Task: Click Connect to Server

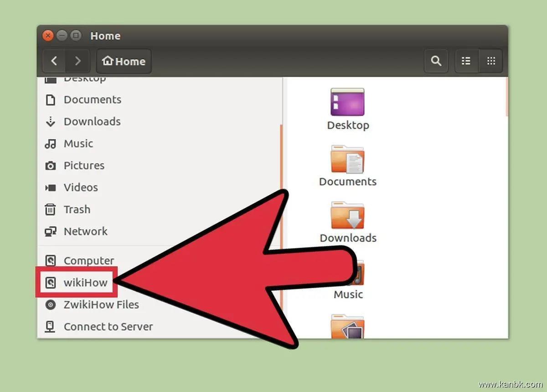Action: (x=108, y=326)
